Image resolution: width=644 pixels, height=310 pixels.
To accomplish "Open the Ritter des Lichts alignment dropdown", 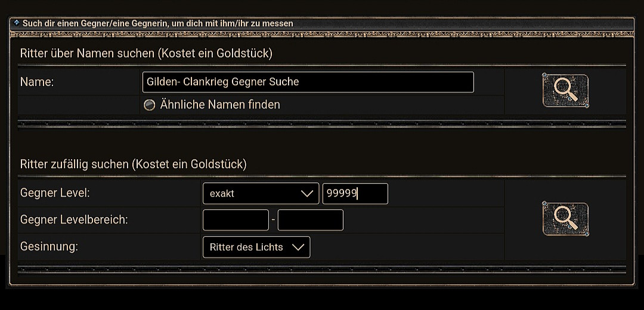I will pos(256,247).
